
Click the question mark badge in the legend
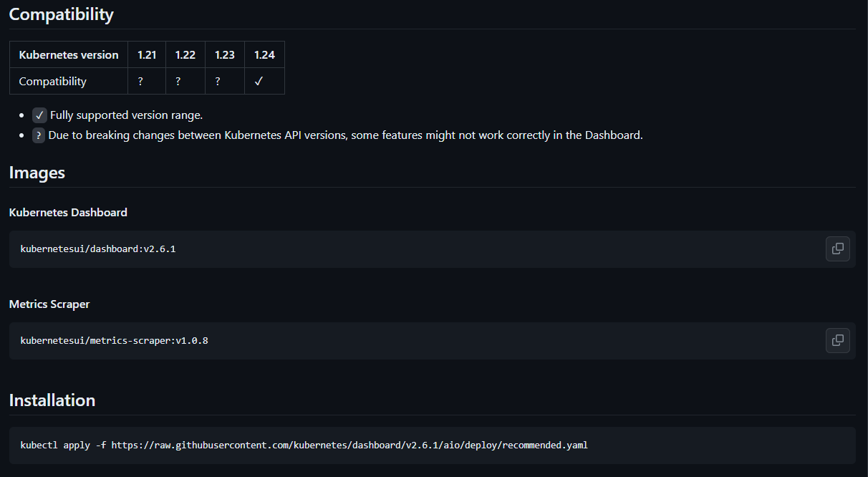pos(39,135)
